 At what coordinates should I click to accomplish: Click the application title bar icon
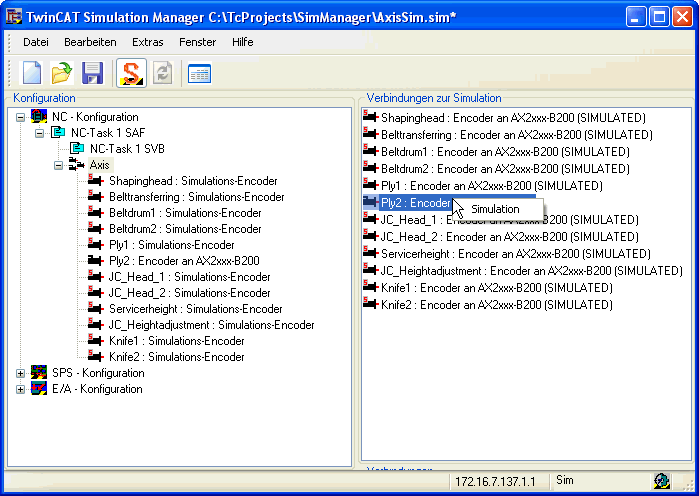click(x=13, y=17)
